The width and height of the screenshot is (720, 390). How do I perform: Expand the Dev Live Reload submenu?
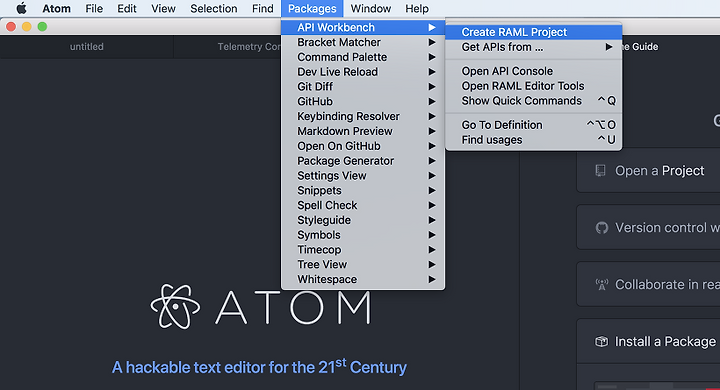(363, 72)
